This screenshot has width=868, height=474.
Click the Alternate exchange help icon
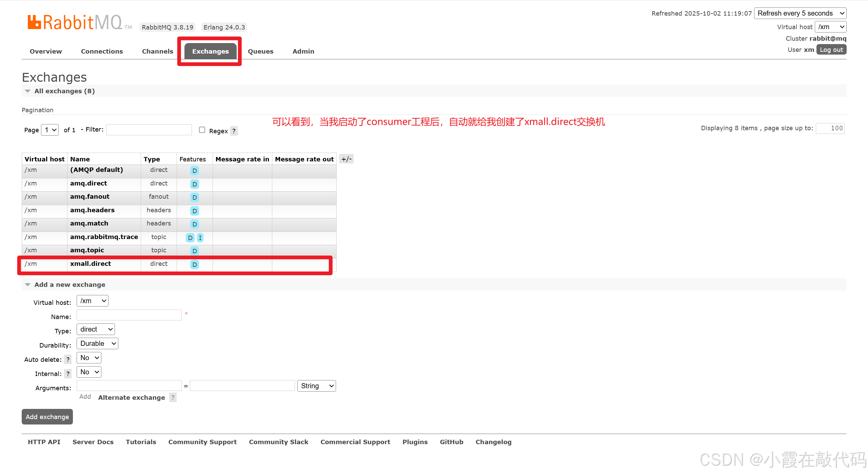click(173, 397)
